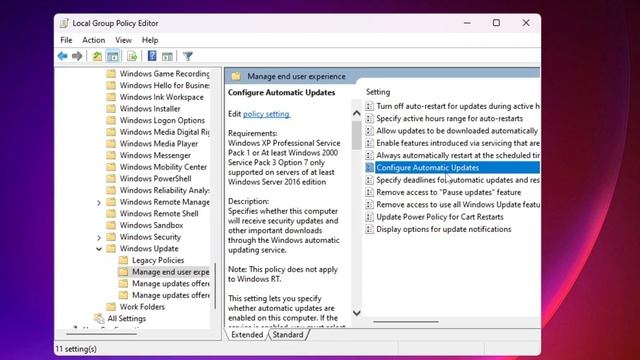640x360 pixels.
Task: Select Turn off auto-restart for updates setting
Action: 458,106
